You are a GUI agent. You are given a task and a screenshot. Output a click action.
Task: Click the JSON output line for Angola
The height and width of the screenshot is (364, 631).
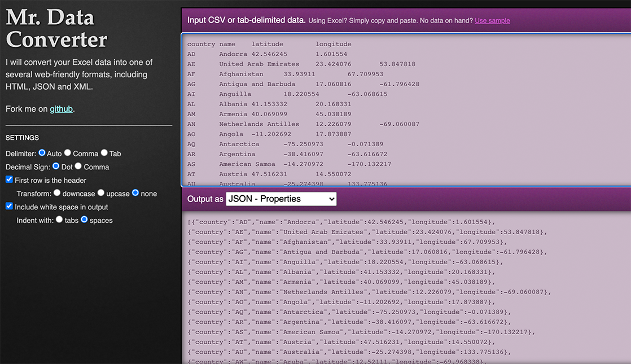pyautogui.click(x=341, y=302)
